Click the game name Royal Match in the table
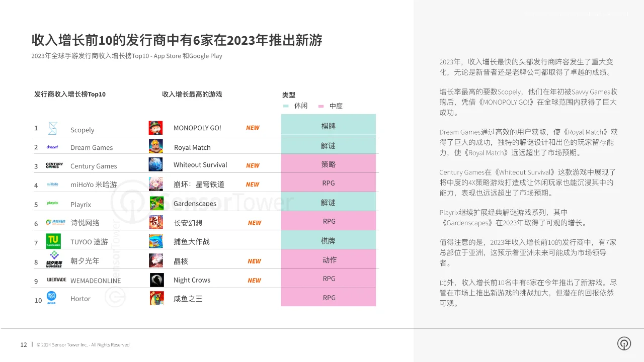Viewport: 644px width, 362px height. point(192,147)
